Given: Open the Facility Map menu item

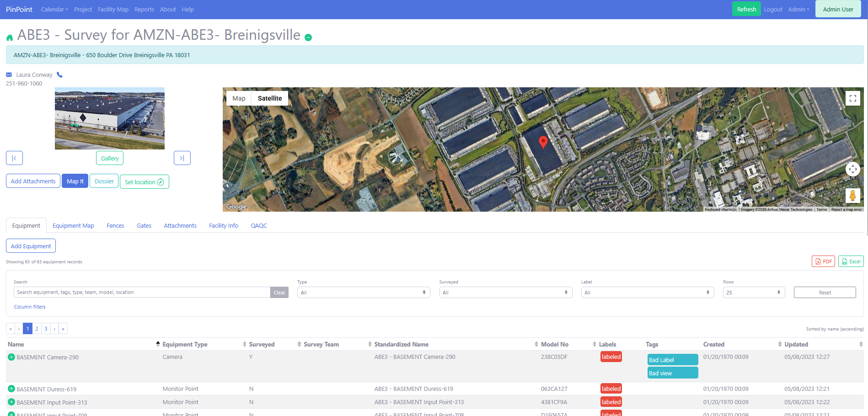Looking at the screenshot, I should (x=113, y=9).
